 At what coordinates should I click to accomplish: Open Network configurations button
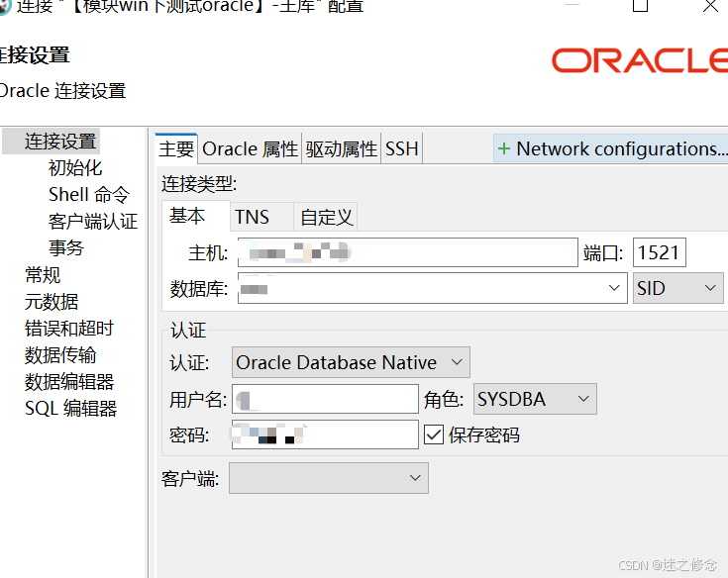click(x=610, y=148)
